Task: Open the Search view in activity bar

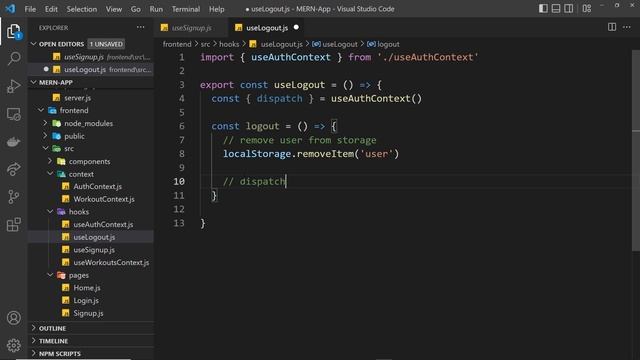Action: pos(13,58)
